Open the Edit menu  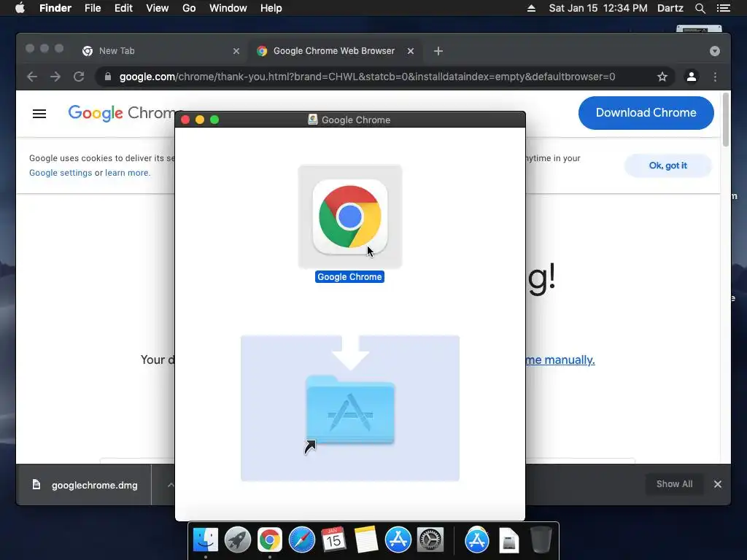click(123, 8)
